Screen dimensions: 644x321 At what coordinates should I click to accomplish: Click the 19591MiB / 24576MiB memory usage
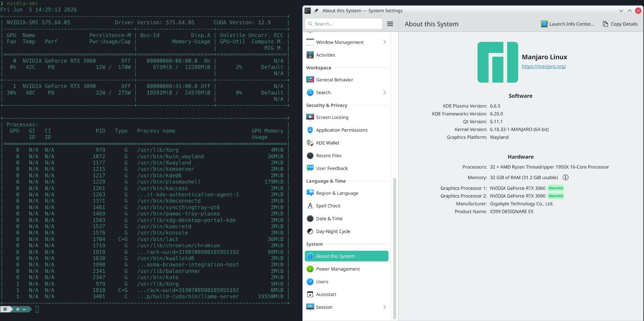point(179,92)
